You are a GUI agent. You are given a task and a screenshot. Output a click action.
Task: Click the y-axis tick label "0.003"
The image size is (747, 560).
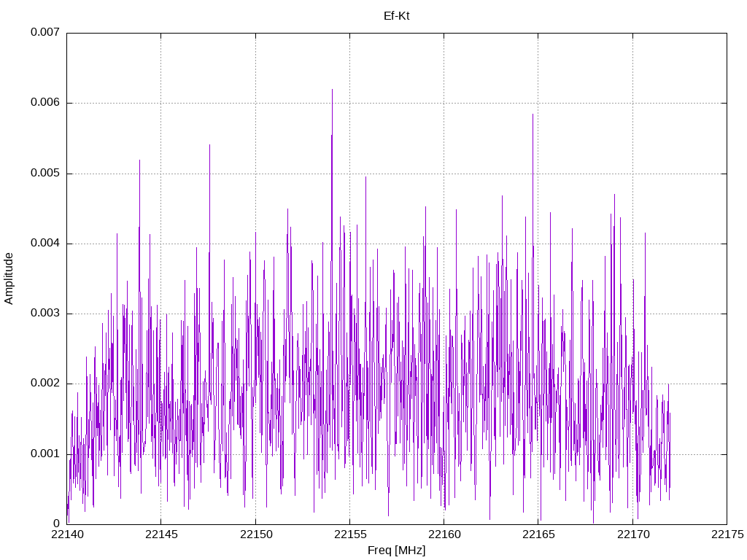point(45,314)
